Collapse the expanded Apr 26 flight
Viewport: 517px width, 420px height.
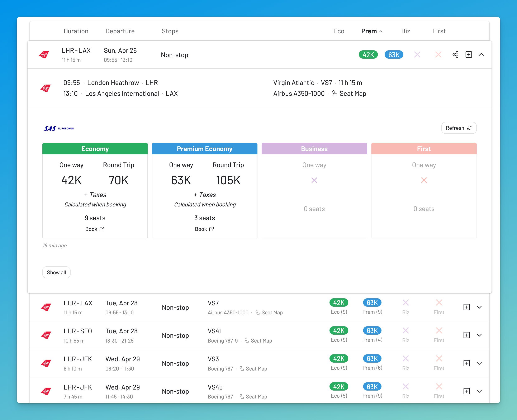click(x=481, y=54)
